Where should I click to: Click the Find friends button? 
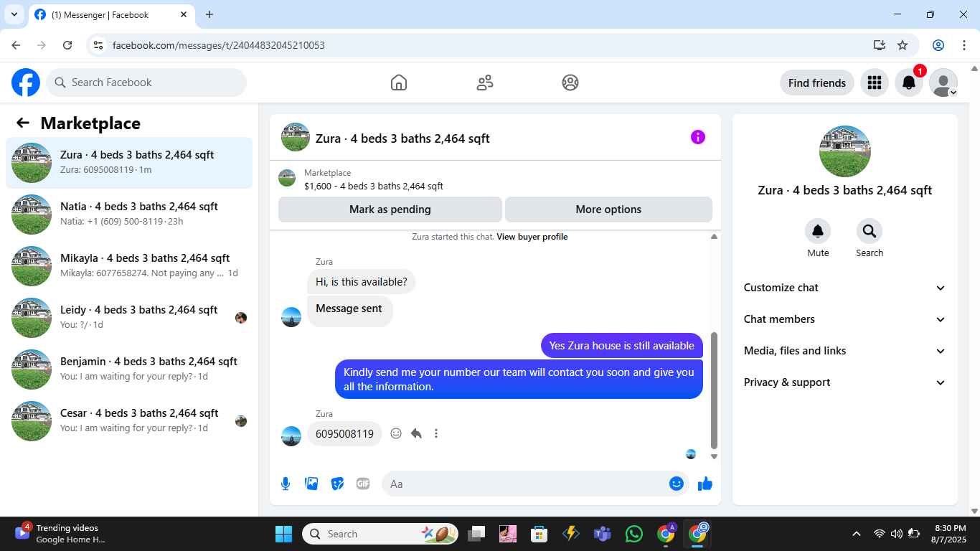pyautogui.click(x=817, y=83)
